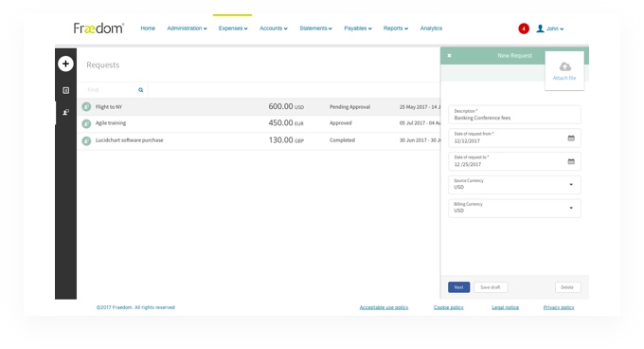This screenshot has width=644, height=349.
Task: Select the Lucidchart software purchase request
Action: (130, 140)
